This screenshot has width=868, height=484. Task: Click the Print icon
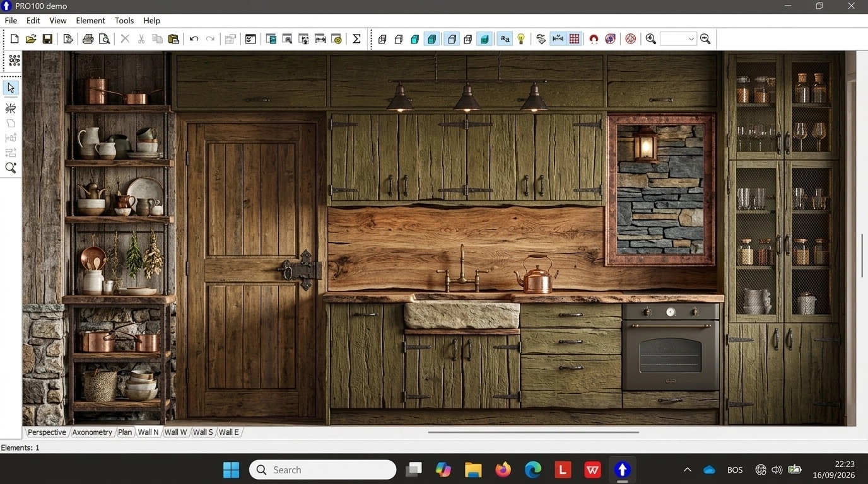pos(88,39)
